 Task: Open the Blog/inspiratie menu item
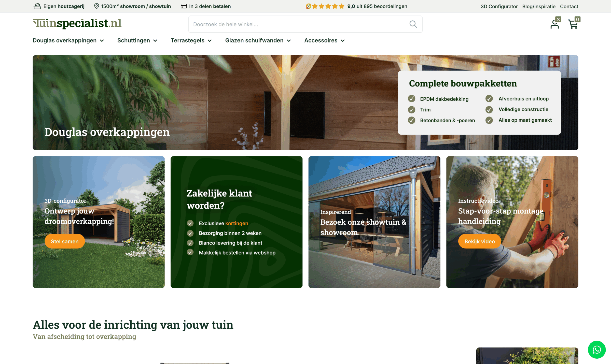click(x=539, y=6)
